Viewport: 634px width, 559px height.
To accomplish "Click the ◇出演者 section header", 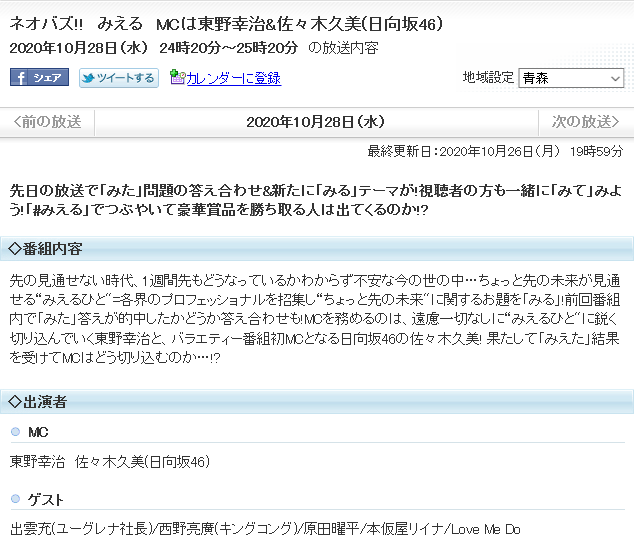I will (317, 401).
